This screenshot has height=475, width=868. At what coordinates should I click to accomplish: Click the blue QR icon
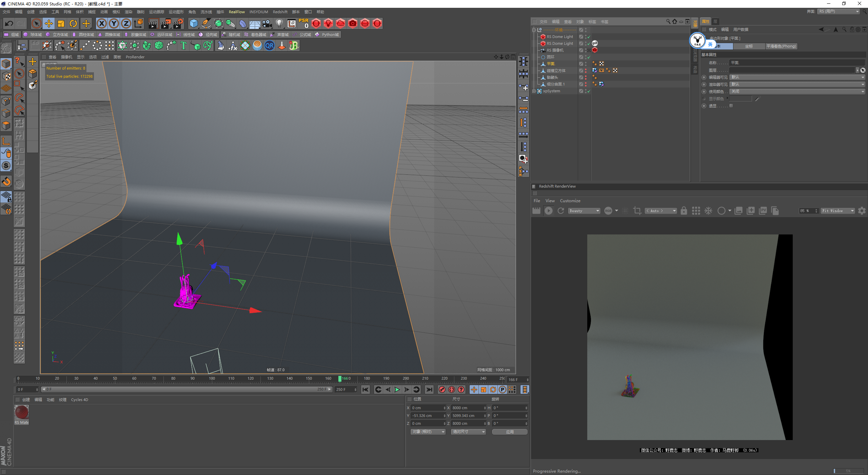pyautogui.click(x=270, y=45)
